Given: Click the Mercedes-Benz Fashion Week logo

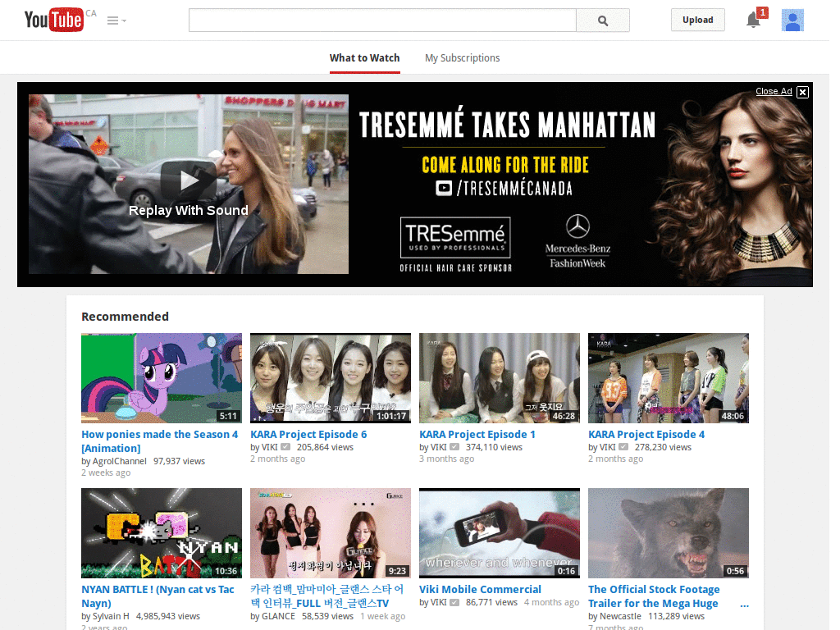Looking at the screenshot, I should (577, 241).
